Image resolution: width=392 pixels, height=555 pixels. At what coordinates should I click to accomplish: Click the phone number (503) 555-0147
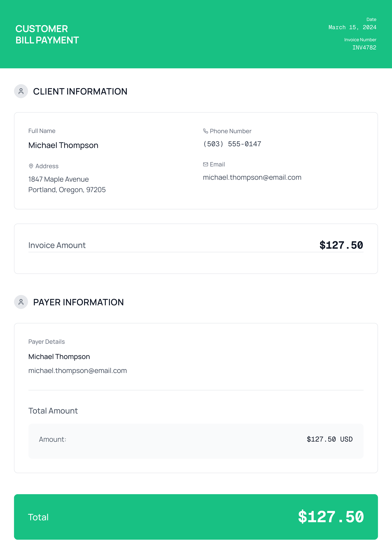click(x=232, y=144)
